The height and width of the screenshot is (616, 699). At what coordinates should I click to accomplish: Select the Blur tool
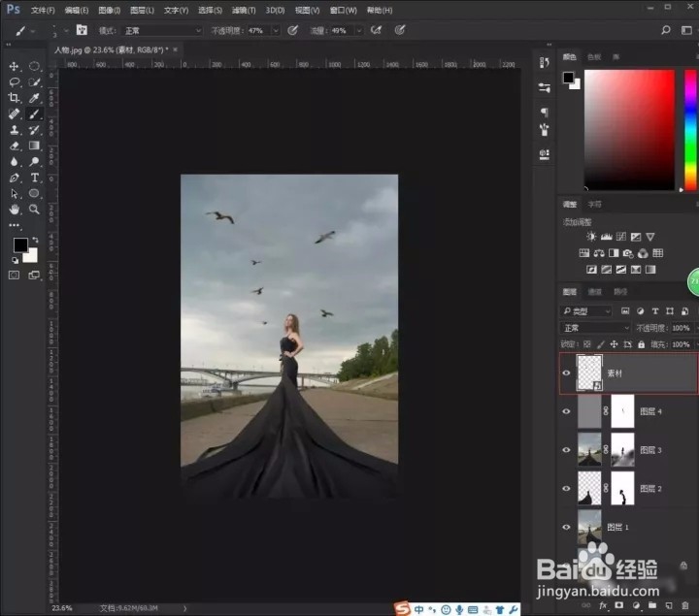(14, 162)
